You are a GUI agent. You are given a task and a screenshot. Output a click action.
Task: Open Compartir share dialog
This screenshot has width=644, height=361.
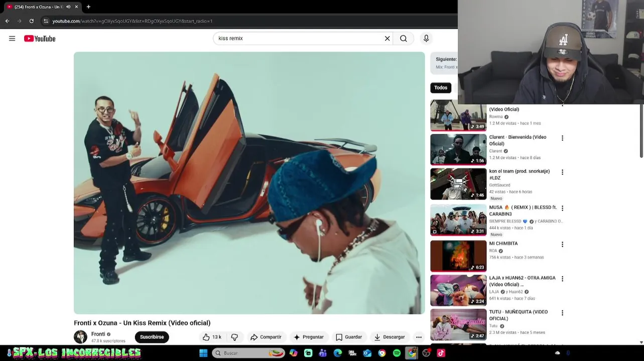[266, 337]
